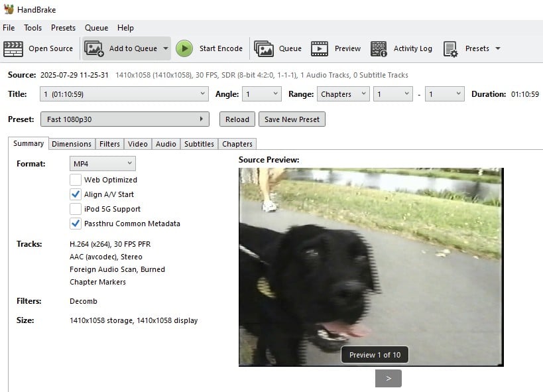This screenshot has width=543, height=392.
Task: Switch to the Chapters tab
Action: (x=237, y=144)
